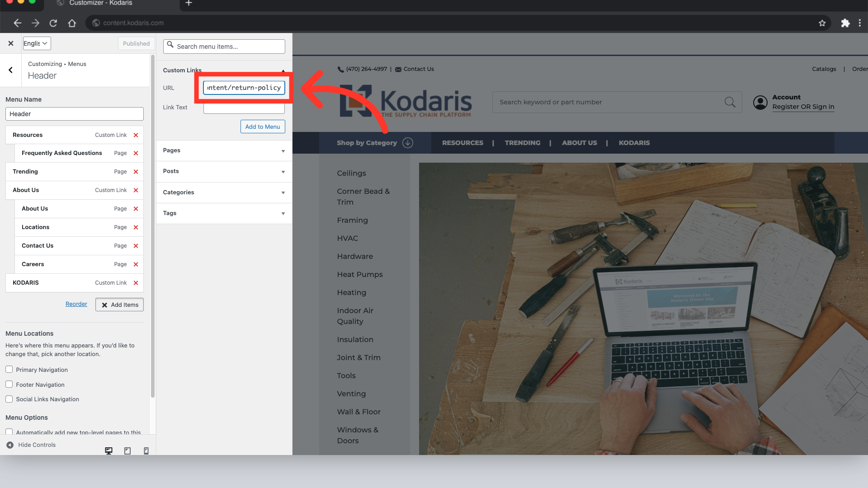Click the site search magnifier icon

tap(730, 102)
